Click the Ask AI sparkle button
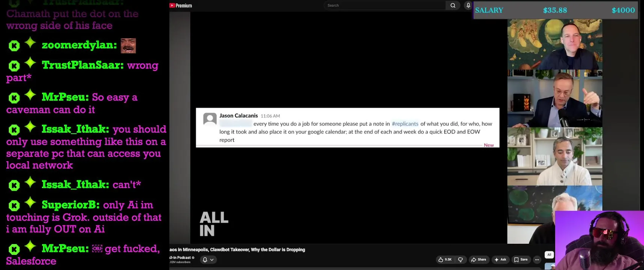The image size is (644, 270). tap(501, 259)
